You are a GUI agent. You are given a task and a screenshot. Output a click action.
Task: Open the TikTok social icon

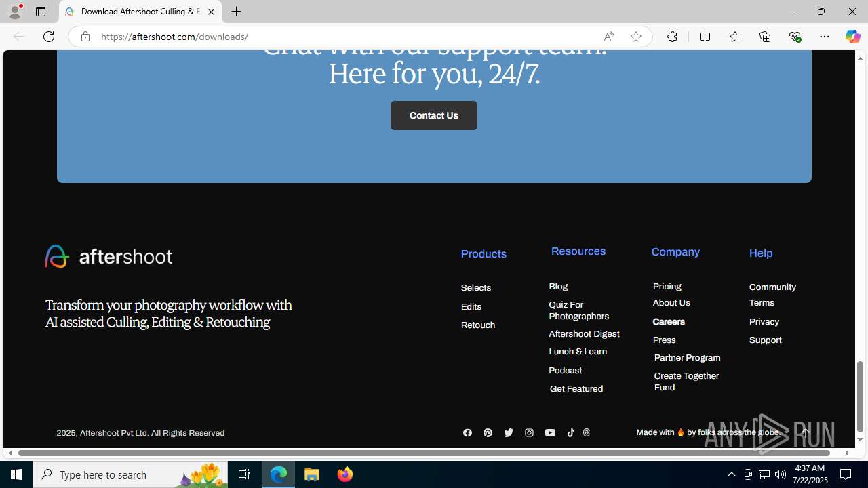click(x=571, y=433)
